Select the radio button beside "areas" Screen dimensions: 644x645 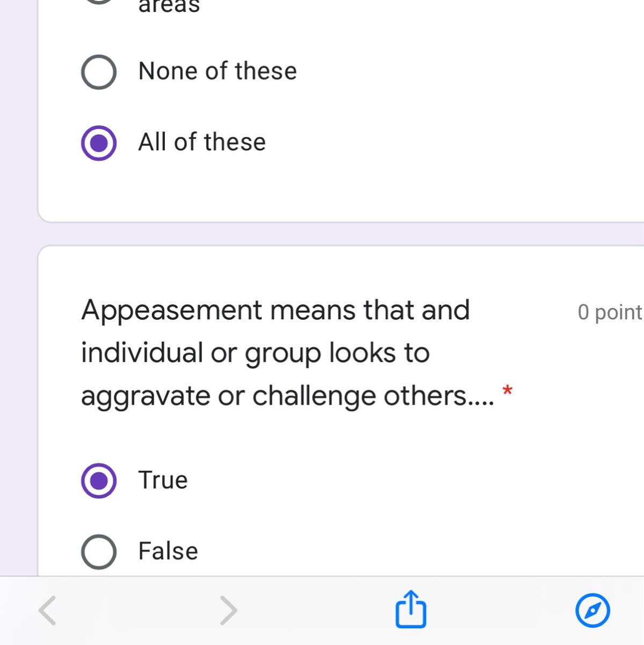tap(99, 2)
